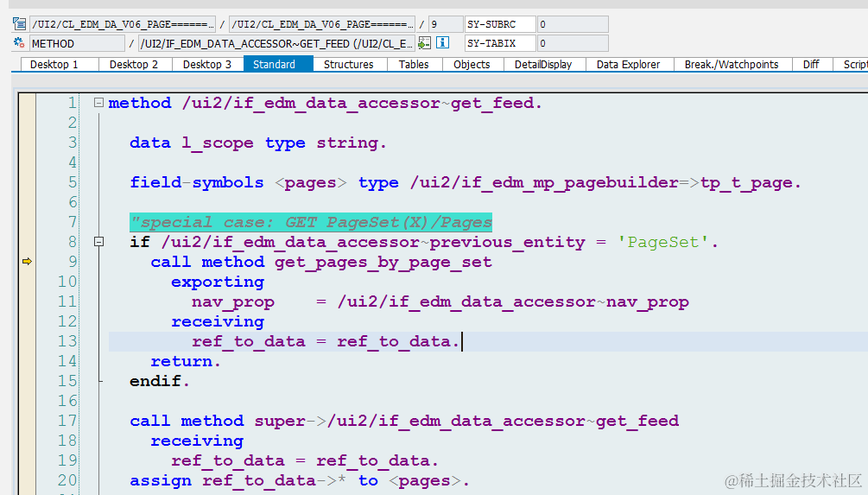The image size is (868, 495).
Task: Click <pages> field-symbol on line 5
Action: (x=311, y=183)
